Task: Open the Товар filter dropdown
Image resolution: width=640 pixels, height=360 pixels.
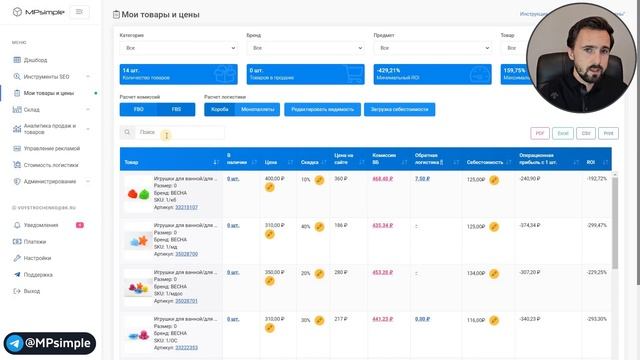Action: click(513, 48)
